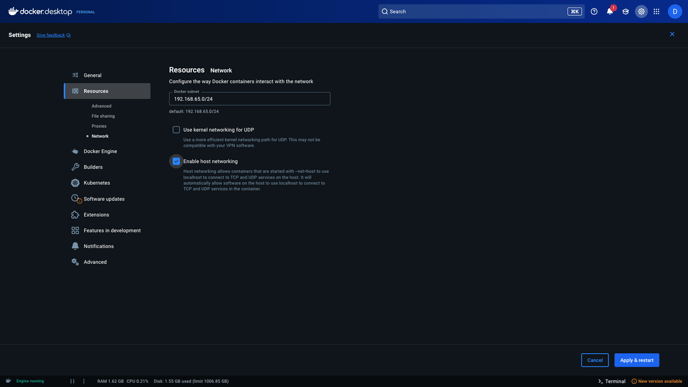
Task: Click the search magnifier icon
Action: (384, 11)
